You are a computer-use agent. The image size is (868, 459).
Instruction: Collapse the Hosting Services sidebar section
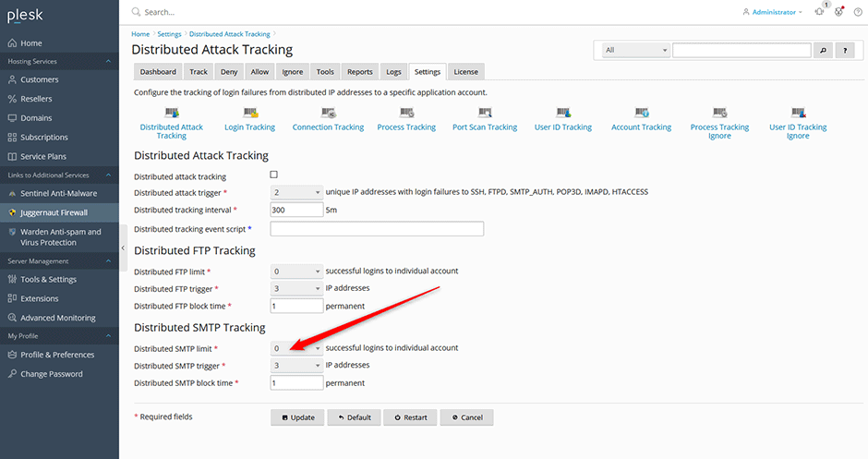coord(109,61)
